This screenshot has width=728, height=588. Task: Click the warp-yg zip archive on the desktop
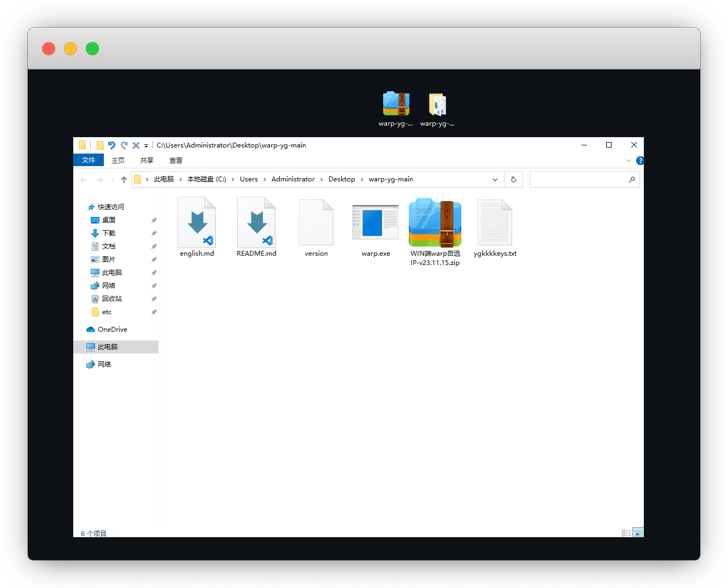point(396,104)
